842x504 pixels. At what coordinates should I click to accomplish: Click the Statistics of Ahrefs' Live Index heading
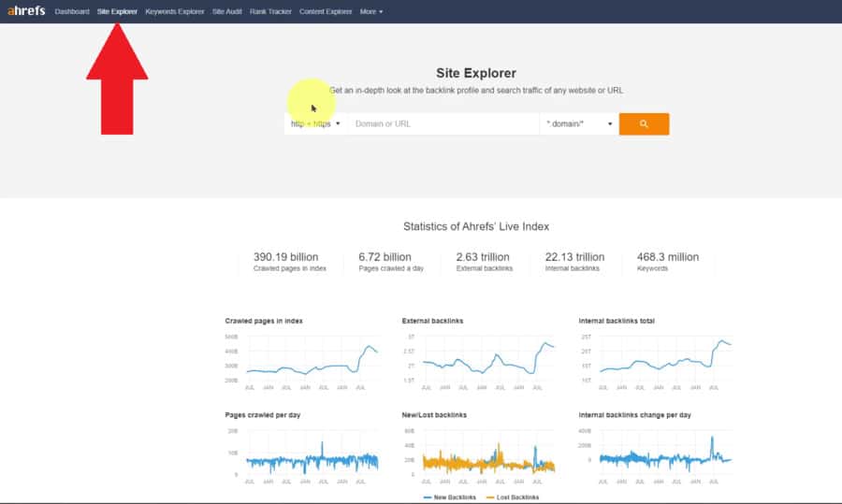coord(476,226)
